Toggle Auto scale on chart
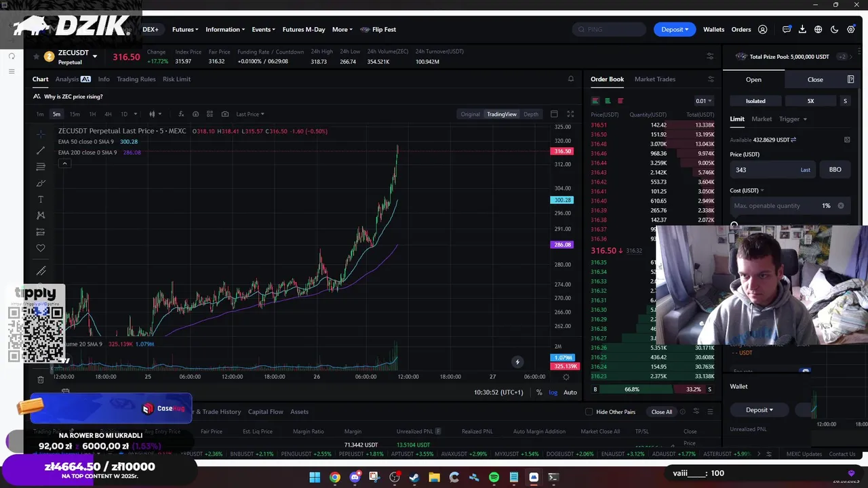Screen dimensions: 868x488 570,392
